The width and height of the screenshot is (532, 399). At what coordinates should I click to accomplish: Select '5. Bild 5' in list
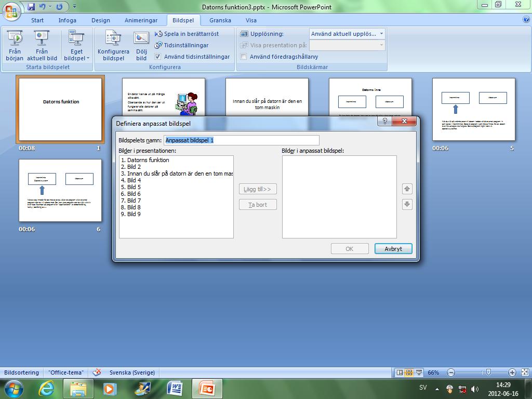176,187
